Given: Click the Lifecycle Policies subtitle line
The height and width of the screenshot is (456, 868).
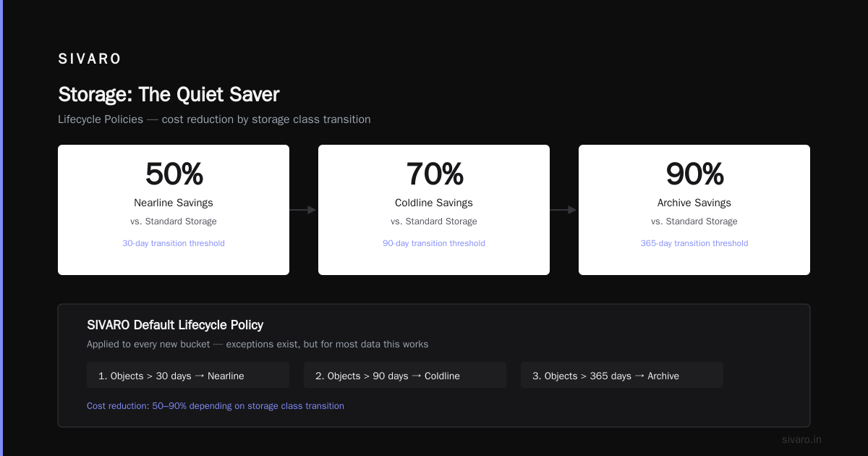Looking at the screenshot, I should coord(214,119).
